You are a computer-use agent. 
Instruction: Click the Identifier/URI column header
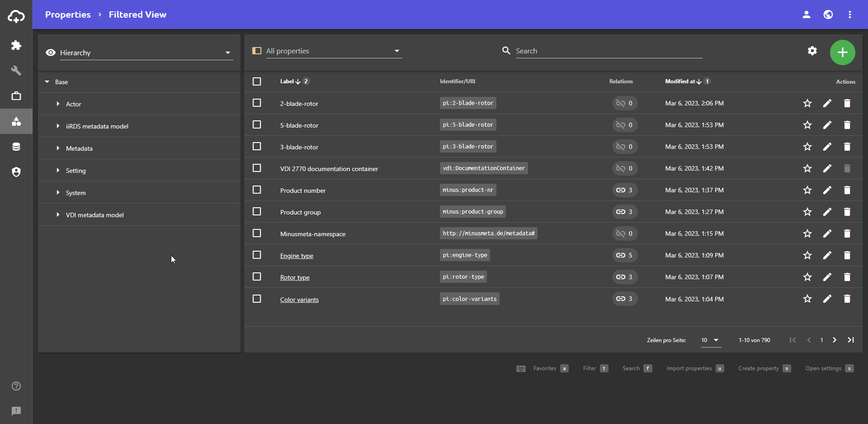coord(458,81)
